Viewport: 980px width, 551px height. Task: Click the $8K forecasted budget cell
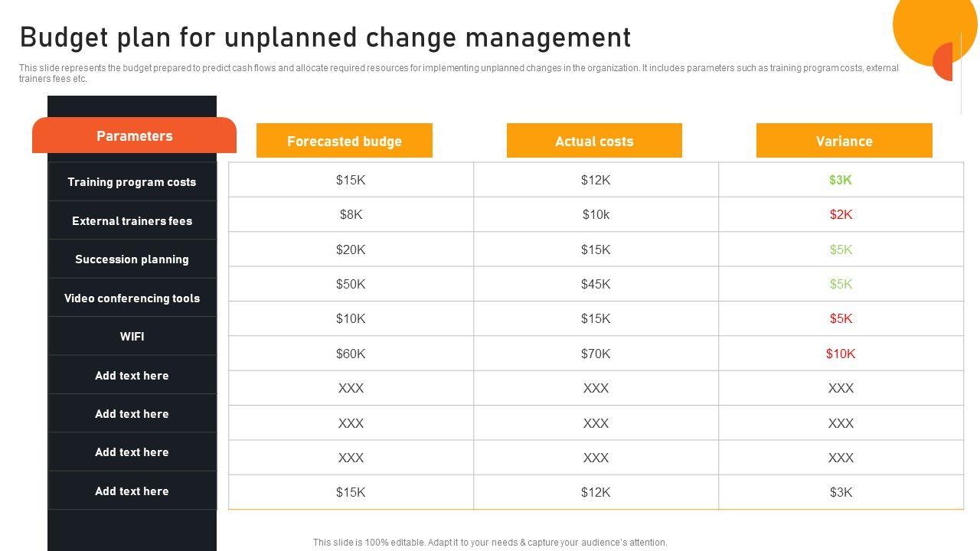[x=351, y=214]
